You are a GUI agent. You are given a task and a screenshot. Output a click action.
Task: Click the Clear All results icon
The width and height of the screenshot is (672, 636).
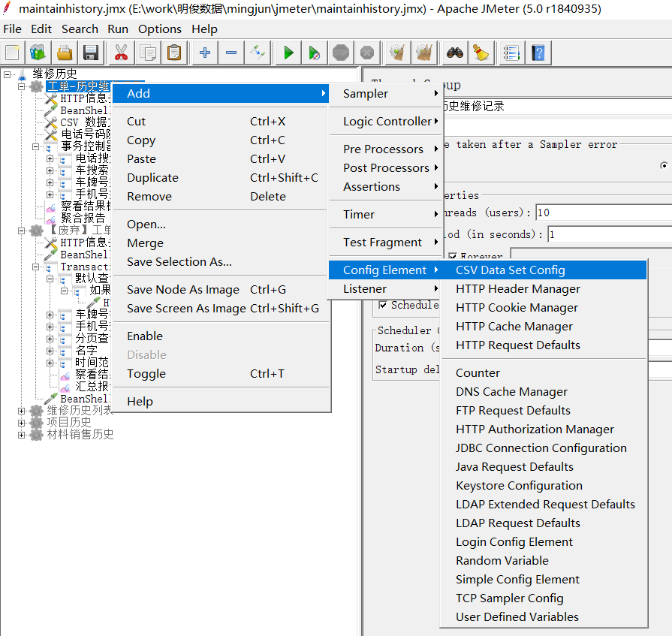[424, 53]
